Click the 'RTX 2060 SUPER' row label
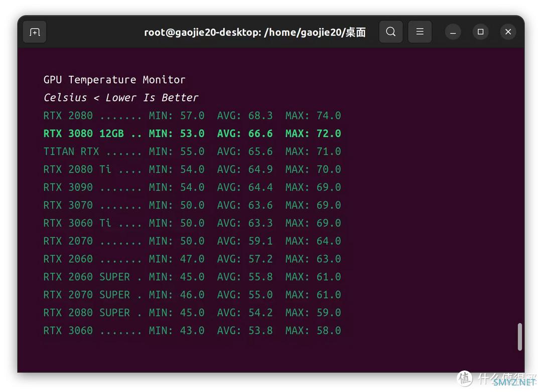This screenshot has width=542, height=392. [87, 277]
